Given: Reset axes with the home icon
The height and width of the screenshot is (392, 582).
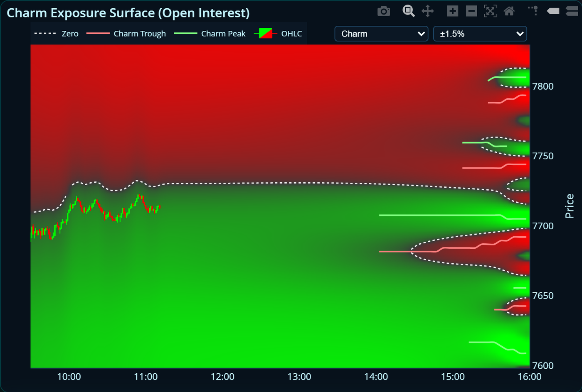Looking at the screenshot, I should coord(509,11).
